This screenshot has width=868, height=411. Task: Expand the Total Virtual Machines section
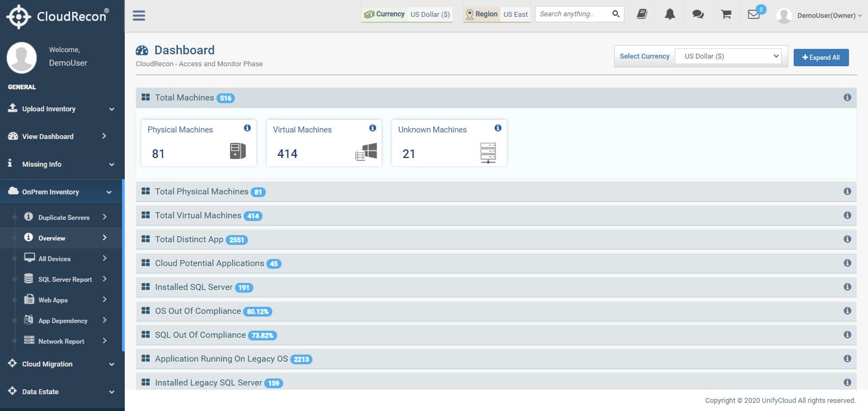496,216
